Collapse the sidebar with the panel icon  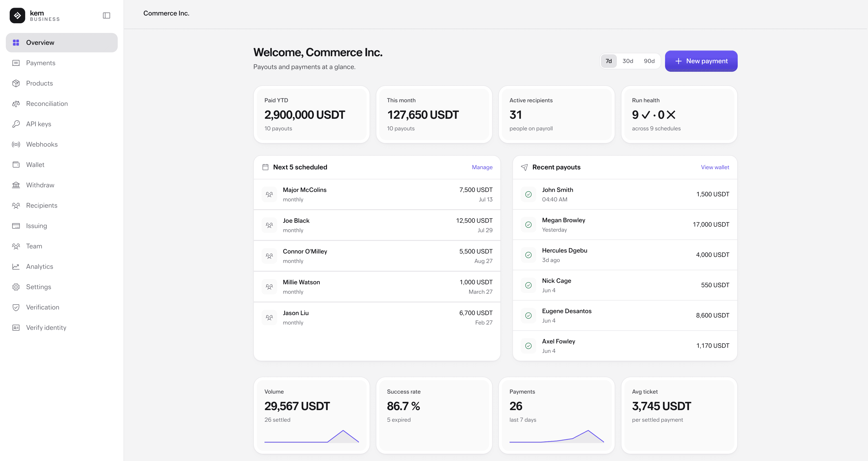click(107, 16)
